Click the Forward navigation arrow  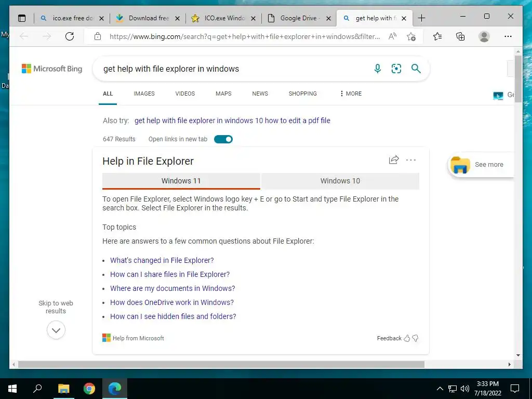[x=47, y=36]
